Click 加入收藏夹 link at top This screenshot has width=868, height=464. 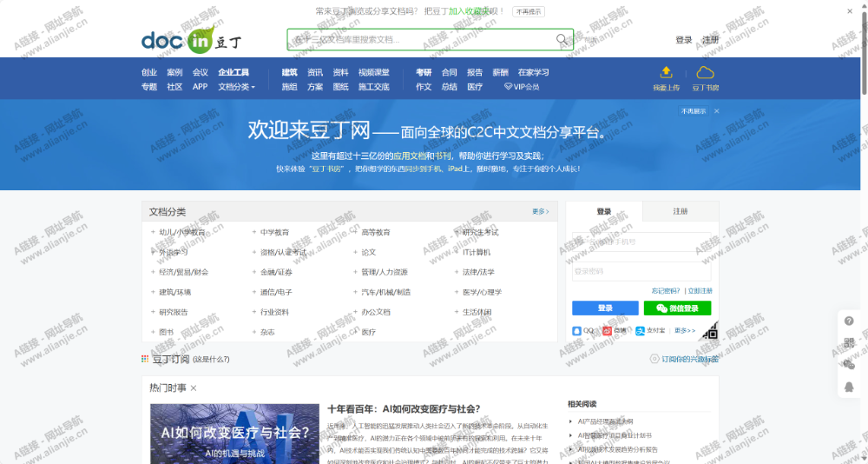[470, 11]
